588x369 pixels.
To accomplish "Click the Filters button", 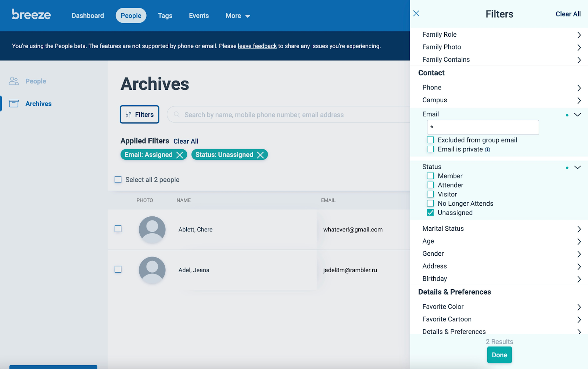I will click(x=140, y=114).
